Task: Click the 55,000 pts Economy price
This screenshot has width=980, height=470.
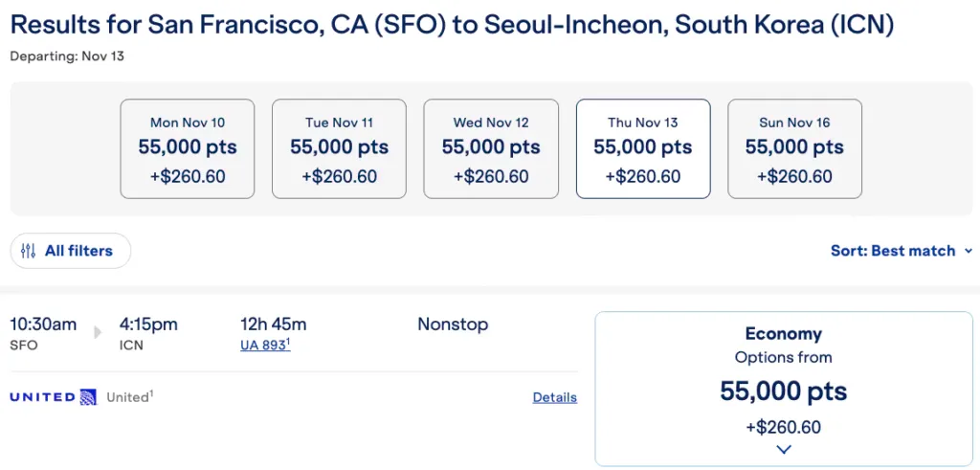Action: point(783,392)
